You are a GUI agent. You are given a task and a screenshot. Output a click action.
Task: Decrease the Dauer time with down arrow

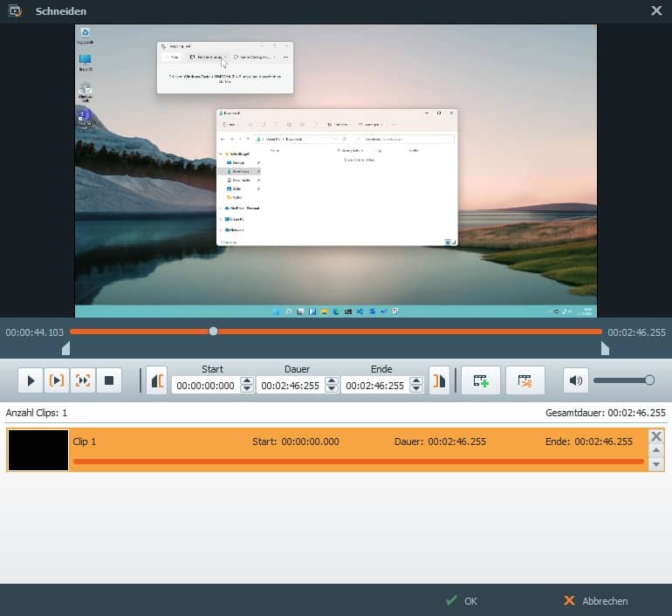(x=332, y=389)
